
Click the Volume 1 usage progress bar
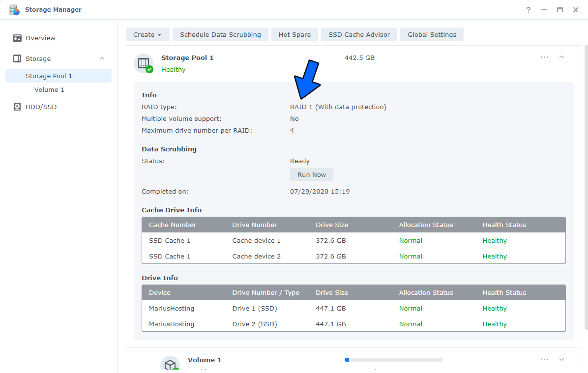pyautogui.click(x=393, y=359)
